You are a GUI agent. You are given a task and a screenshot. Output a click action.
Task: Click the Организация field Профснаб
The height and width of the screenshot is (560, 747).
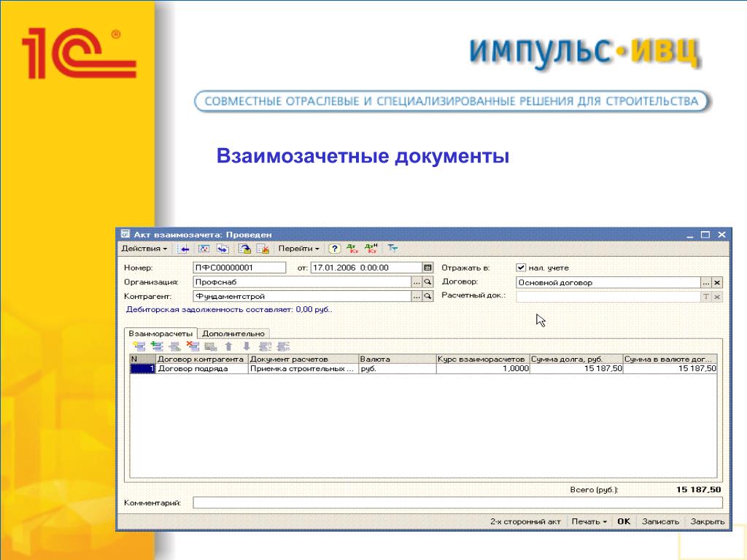coord(302,282)
